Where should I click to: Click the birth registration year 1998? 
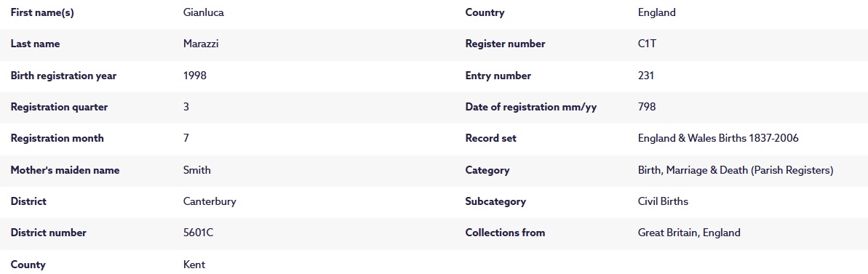point(194,76)
